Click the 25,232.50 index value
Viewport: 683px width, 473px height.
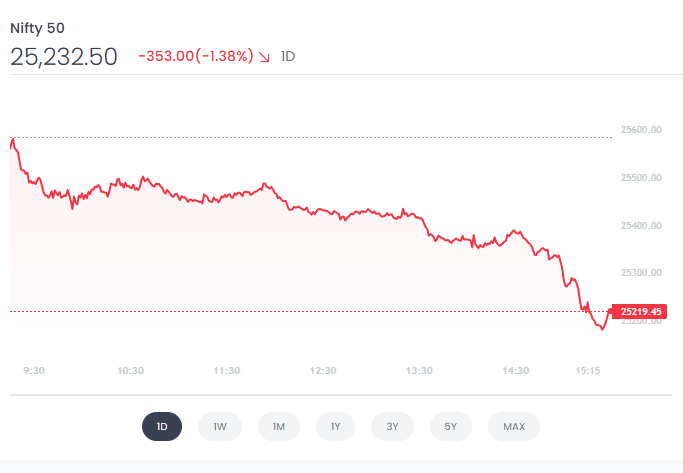[64, 57]
